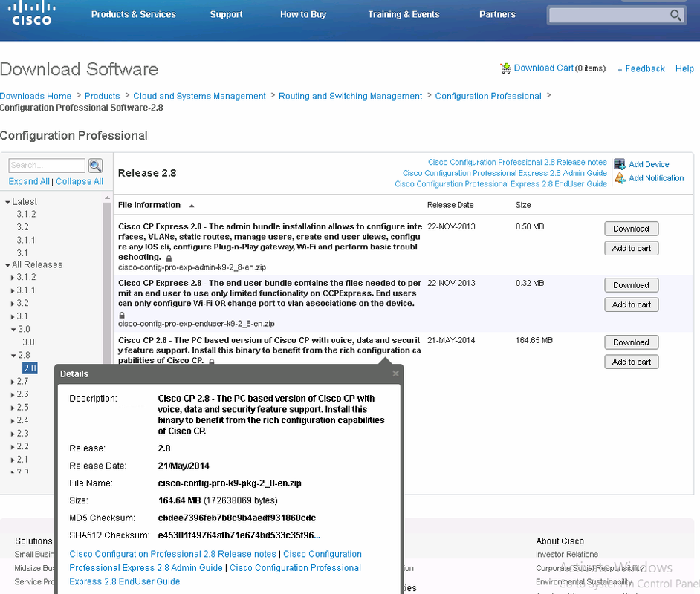700x594 pixels.
Task: Close the Details popup
Action: pos(395,373)
